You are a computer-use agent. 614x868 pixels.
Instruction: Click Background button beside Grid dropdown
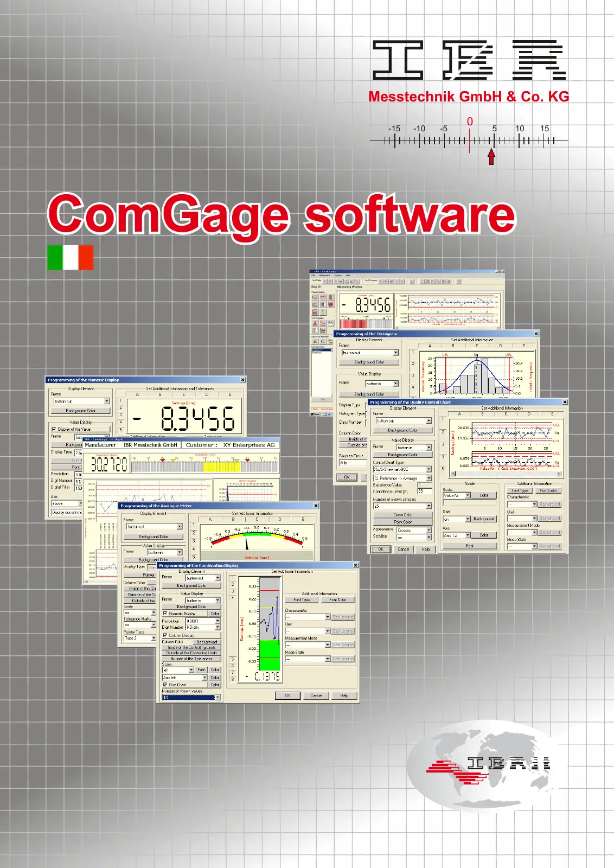point(484,519)
